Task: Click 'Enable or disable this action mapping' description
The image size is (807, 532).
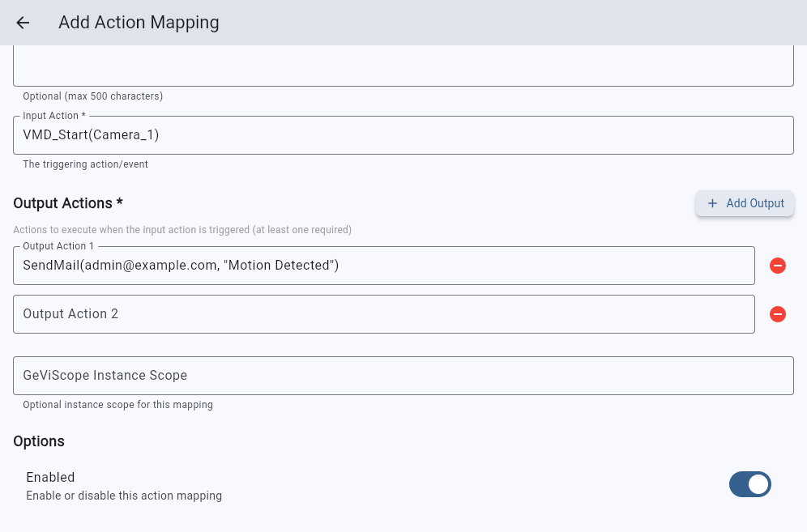Action: tap(124, 496)
